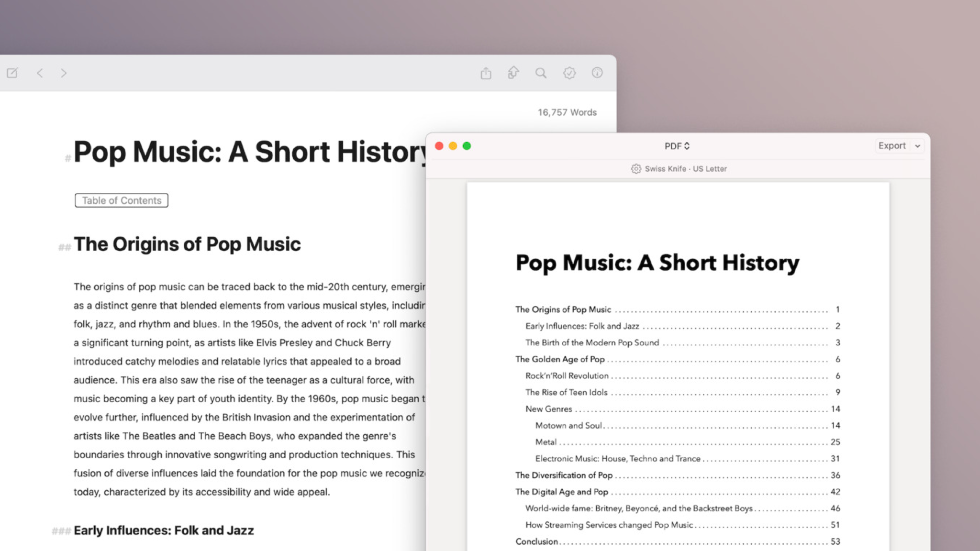
Task: Select the 'Motown and Soul' TOC entry
Action: (569, 425)
